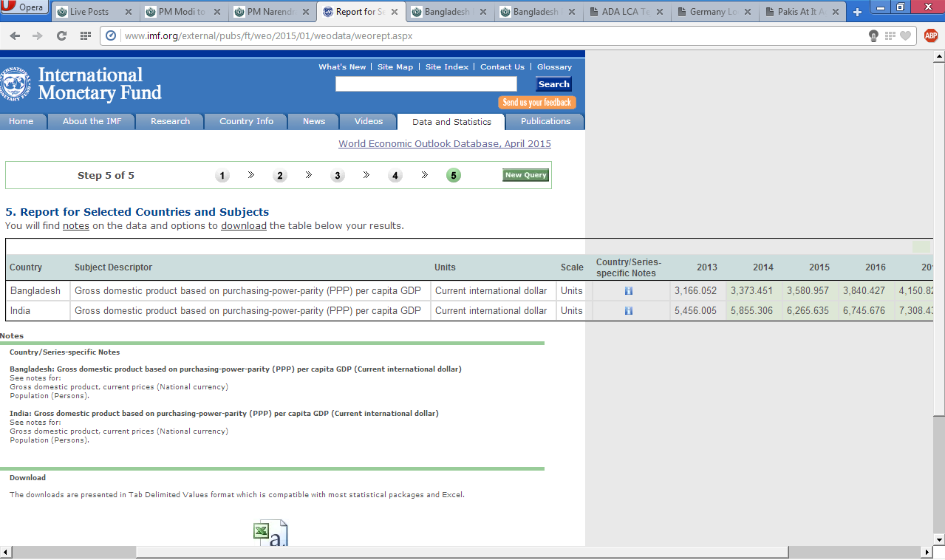Image resolution: width=945 pixels, height=560 pixels.
Task: Close the Live Posts tab
Action: [128, 12]
